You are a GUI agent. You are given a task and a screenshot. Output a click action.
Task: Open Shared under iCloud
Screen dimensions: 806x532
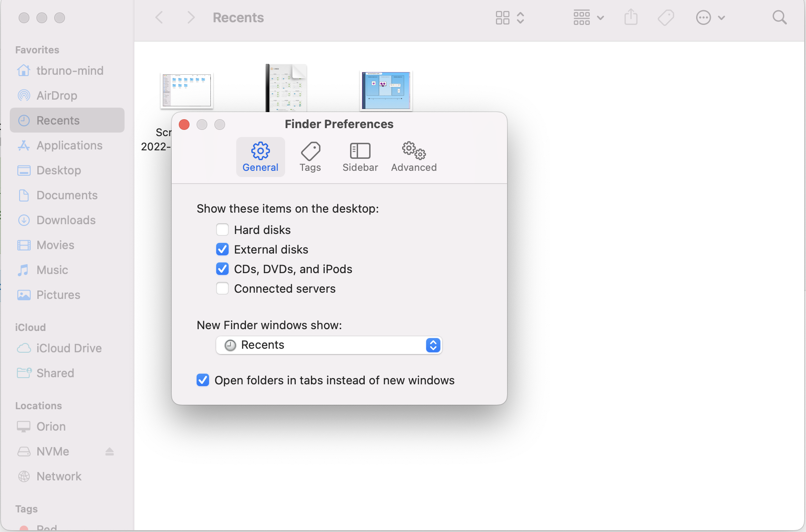click(x=67, y=373)
